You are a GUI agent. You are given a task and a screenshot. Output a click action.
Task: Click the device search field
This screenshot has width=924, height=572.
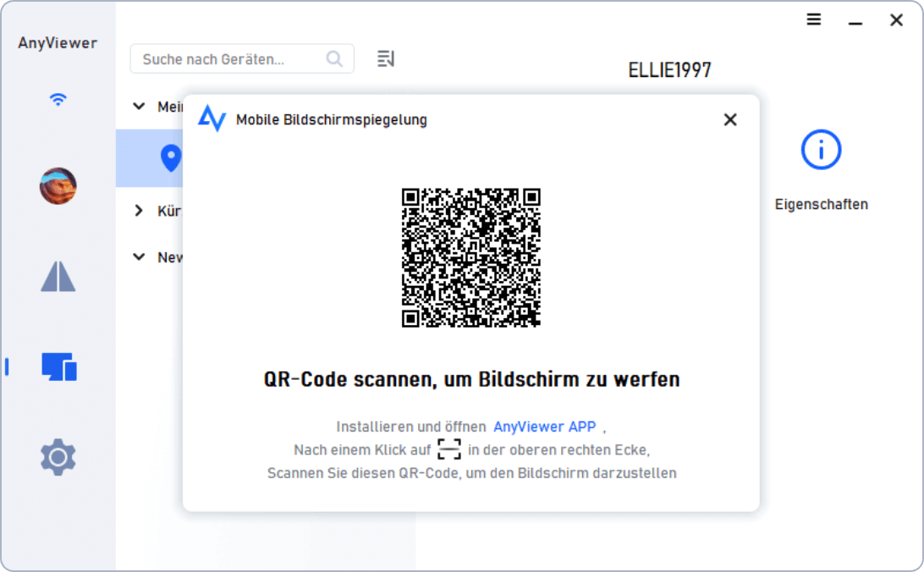[x=242, y=59]
